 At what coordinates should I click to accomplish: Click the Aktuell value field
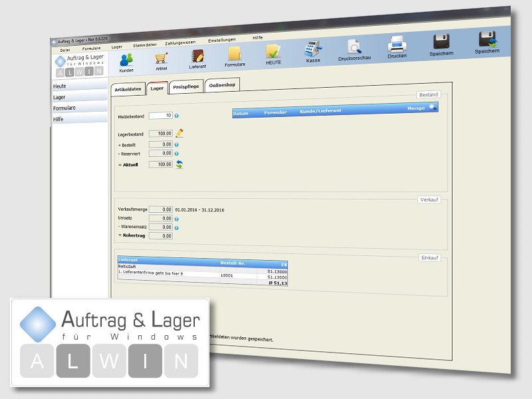point(161,164)
